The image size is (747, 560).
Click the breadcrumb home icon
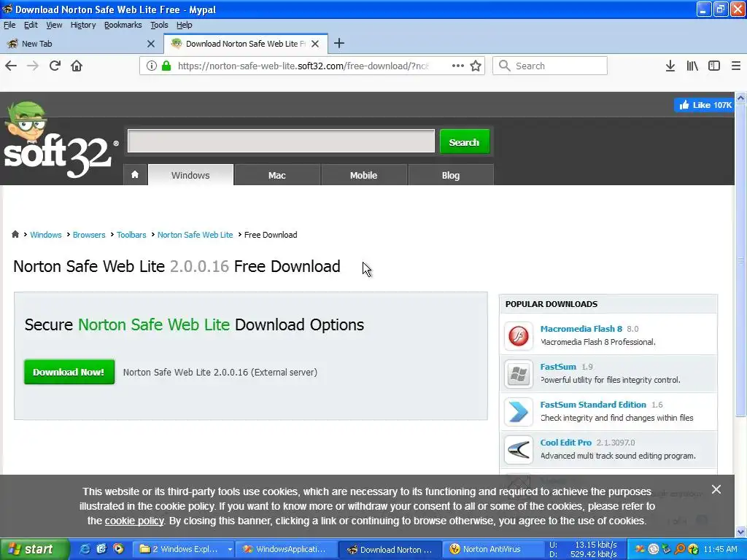(15, 234)
